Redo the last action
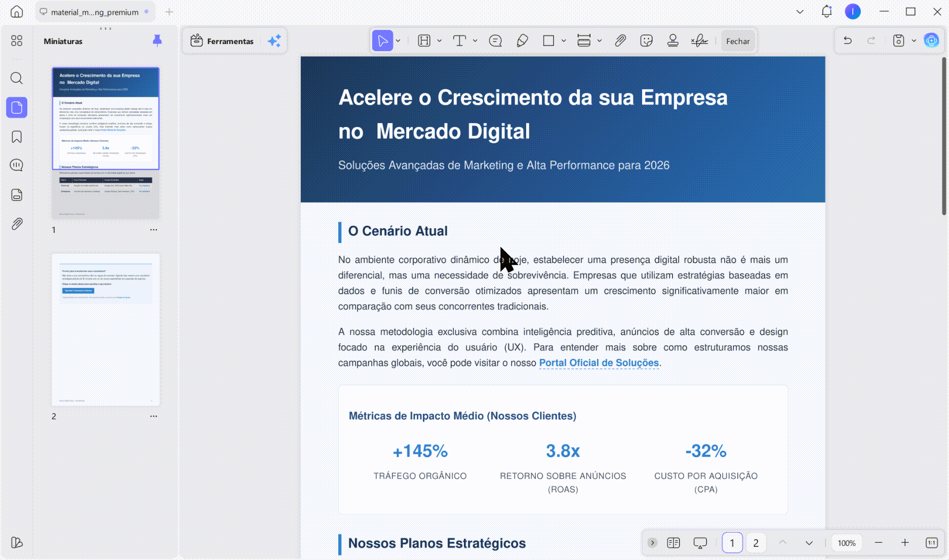The width and height of the screenshot is (949, 560). (871, 41)
